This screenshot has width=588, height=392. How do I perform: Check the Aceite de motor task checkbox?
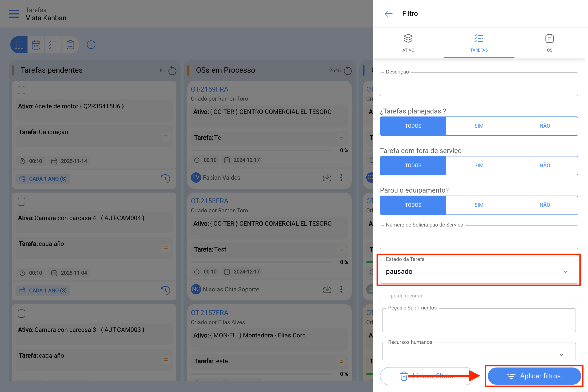point(21,90)
